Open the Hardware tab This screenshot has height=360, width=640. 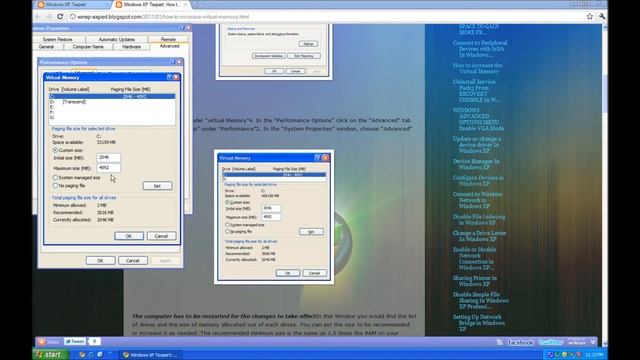point(131,47)
